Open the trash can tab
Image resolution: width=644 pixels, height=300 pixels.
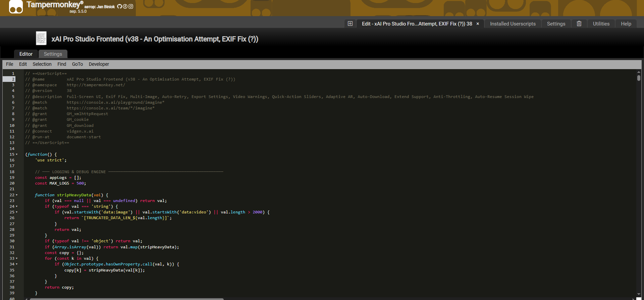coord(579,23)
